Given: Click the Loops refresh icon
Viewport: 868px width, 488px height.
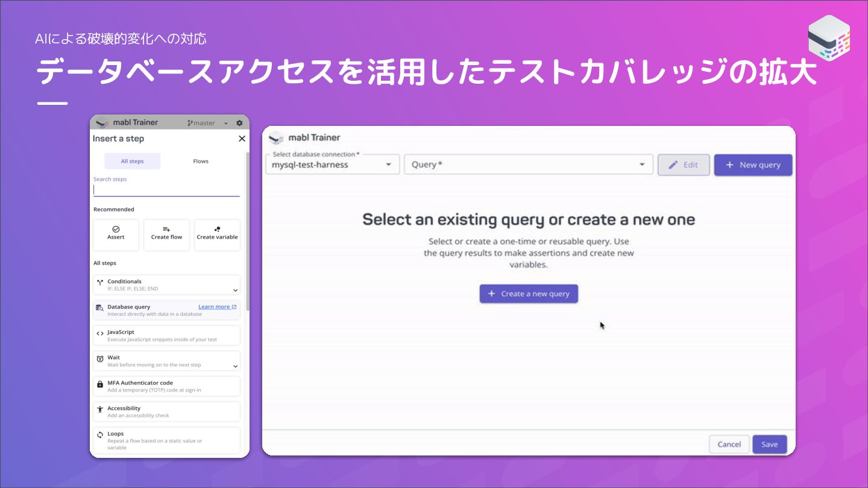Looking at the screenshot, I should coord(100,434).
